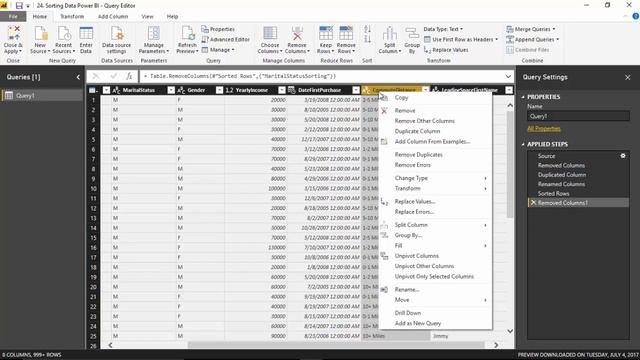Open the Advanced Editor
This screenshot has height=360, width=640.
pyautogui.click(x=226, y=40)
